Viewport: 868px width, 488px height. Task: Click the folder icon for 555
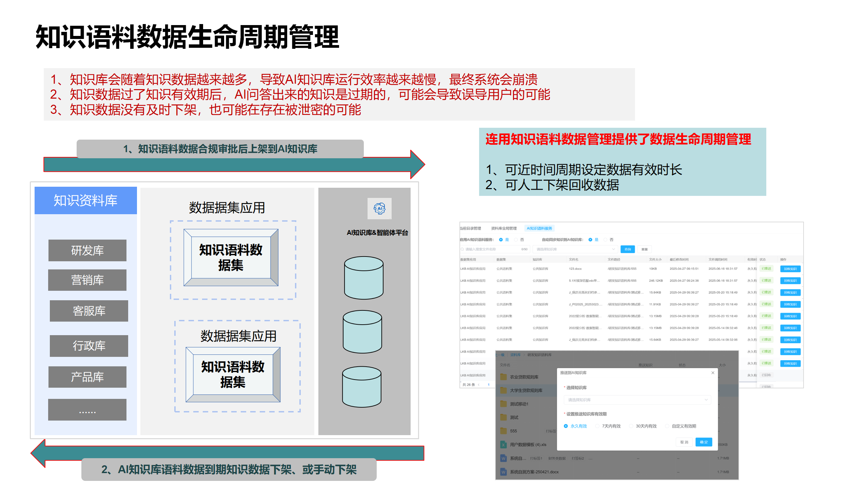click(504, 431)
